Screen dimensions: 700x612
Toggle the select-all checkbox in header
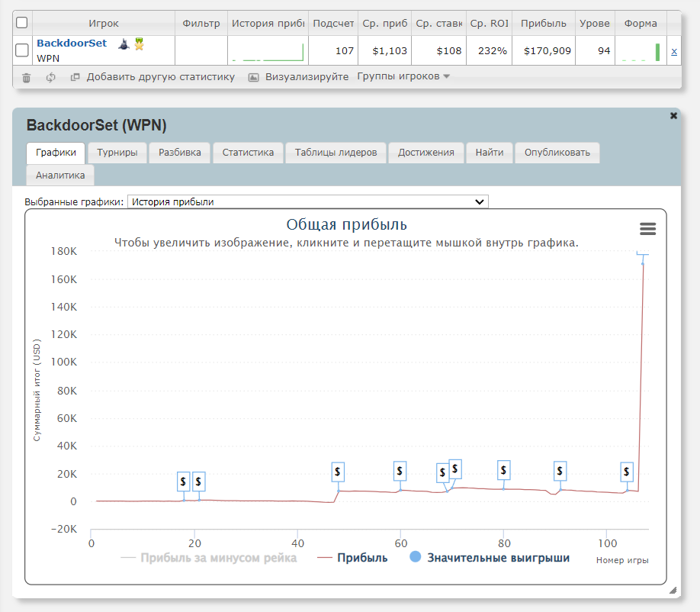coord(22,23)
